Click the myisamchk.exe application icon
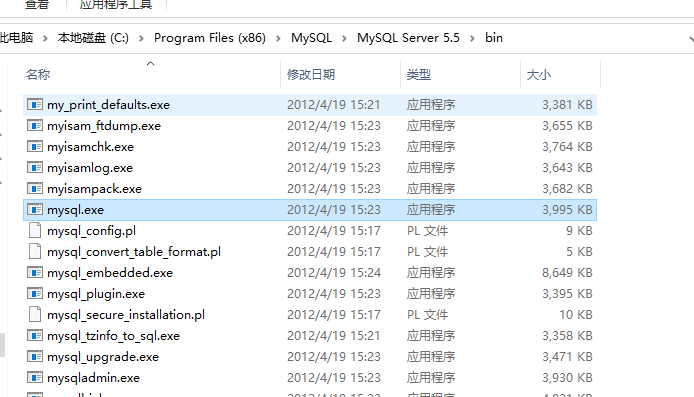This screenshot has height=397, width=694. pyautogui.click(x=35, y=146)
